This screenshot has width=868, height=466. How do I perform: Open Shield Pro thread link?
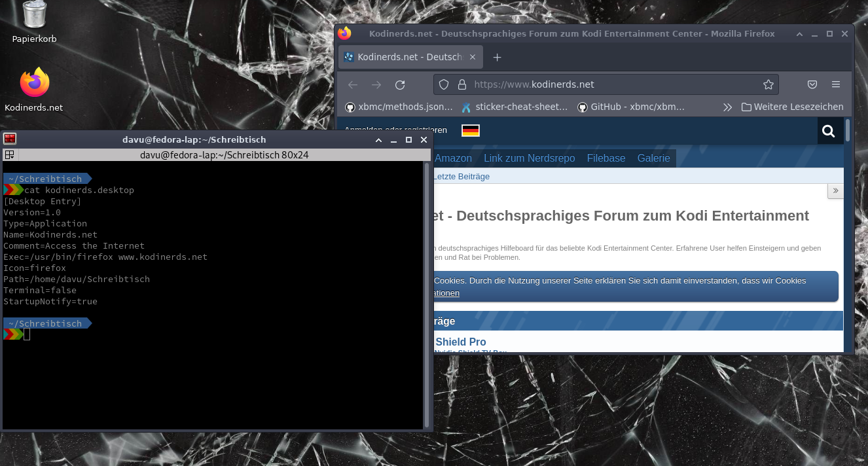[461, 342]
